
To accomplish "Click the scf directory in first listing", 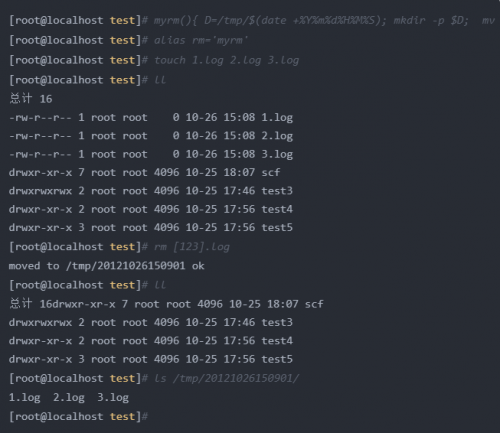I will click(271, 173).
